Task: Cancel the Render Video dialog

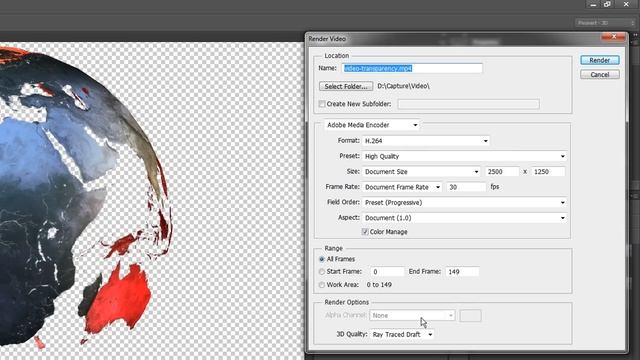Action: 600,75
